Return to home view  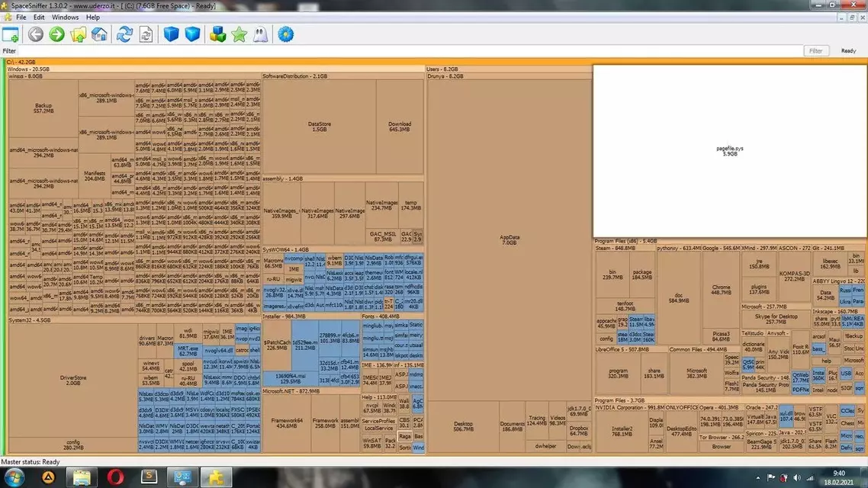pos(99,34)
